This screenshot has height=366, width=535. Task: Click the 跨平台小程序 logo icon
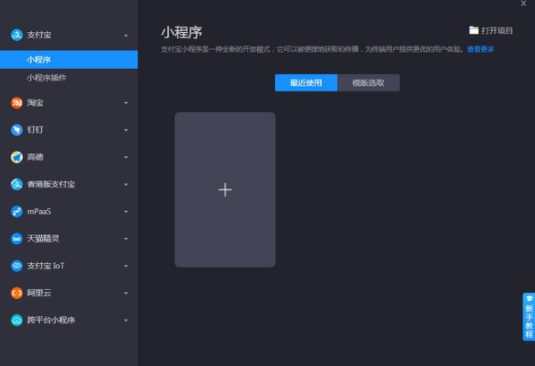16,320
